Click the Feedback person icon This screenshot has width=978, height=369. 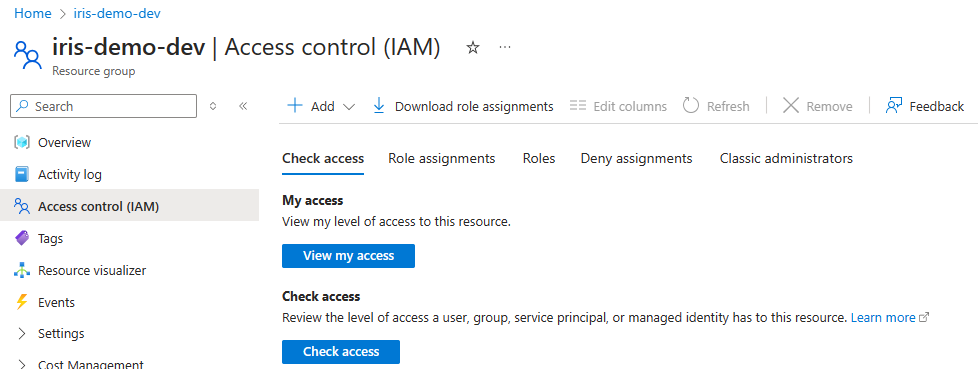click(x=894, y=105)
